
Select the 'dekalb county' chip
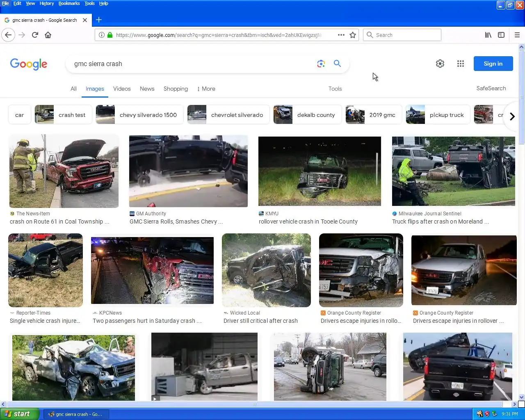tap(307, 115)
